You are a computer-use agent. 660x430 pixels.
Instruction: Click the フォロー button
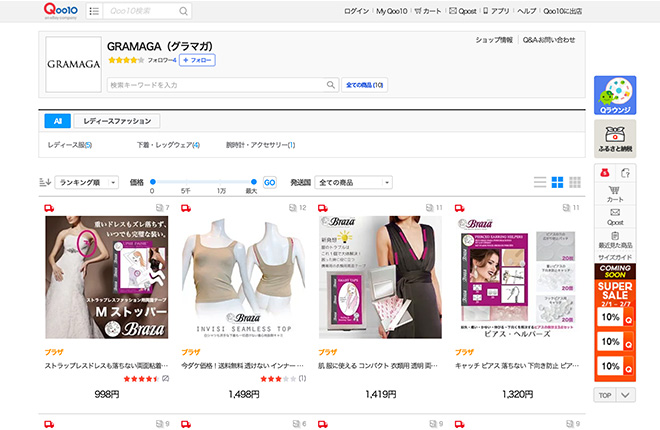coord(197,60)
